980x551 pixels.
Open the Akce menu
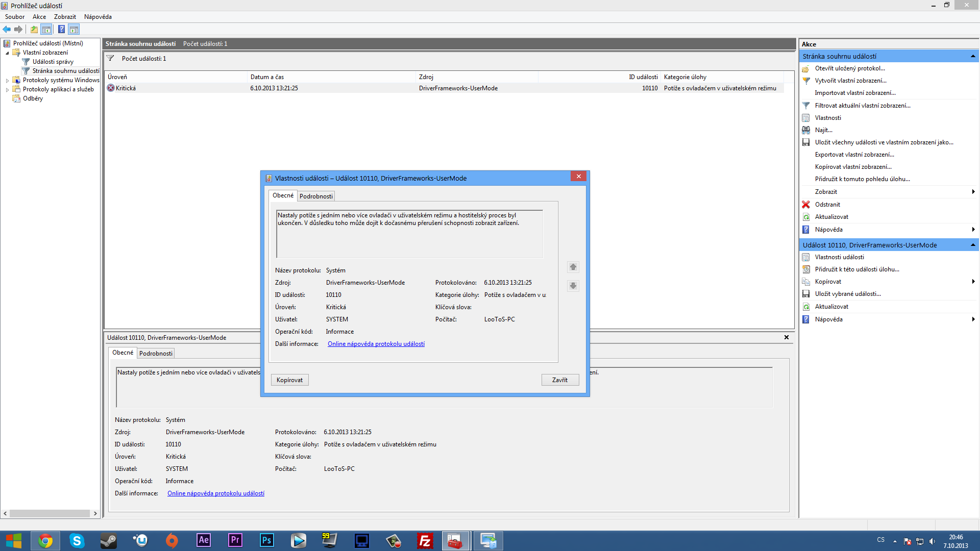tap(39, 17)
